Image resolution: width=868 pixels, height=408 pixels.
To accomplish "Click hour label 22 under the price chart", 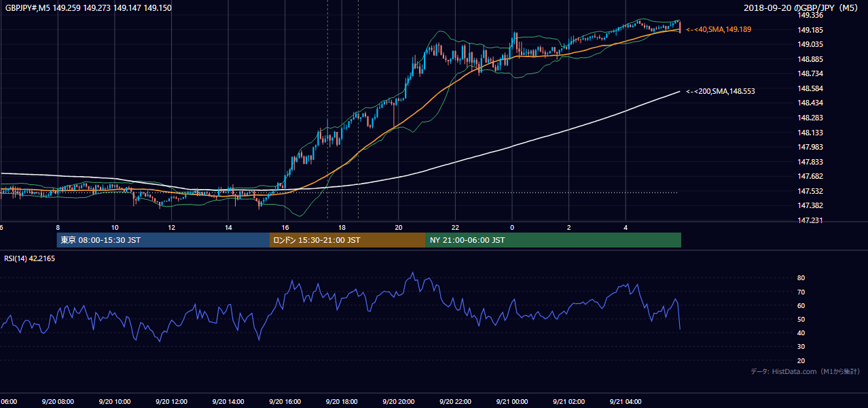I will [x=455, y=227].
